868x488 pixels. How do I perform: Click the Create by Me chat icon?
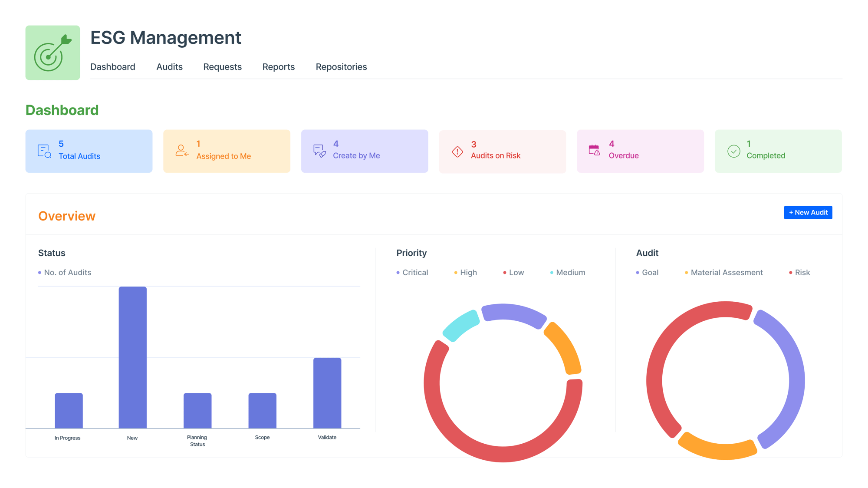click(x=319, y=151)
